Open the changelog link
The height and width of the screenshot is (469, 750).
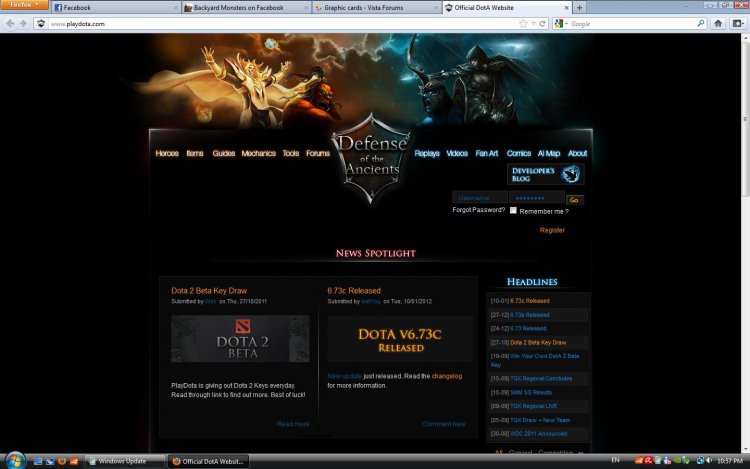tap(447, 376)
